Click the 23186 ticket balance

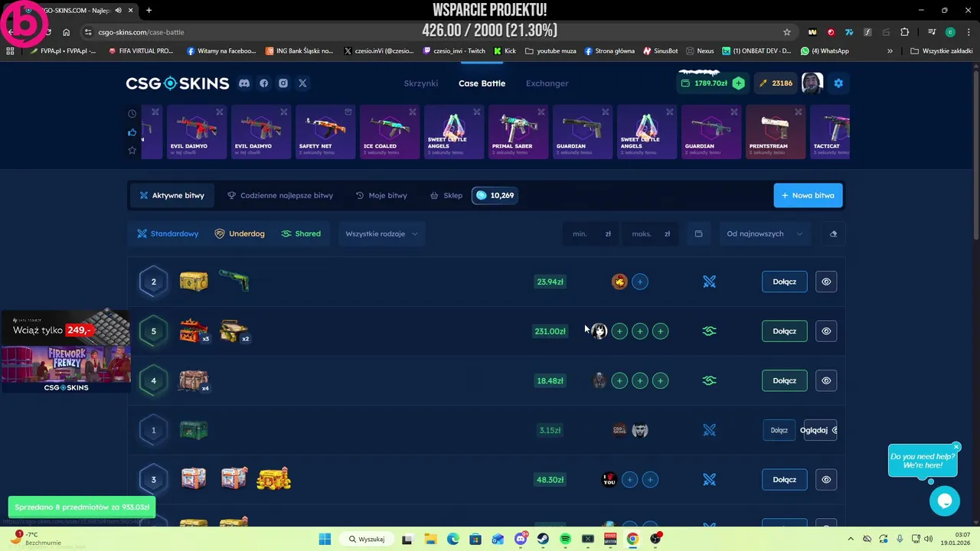click(x=776, y=83)
